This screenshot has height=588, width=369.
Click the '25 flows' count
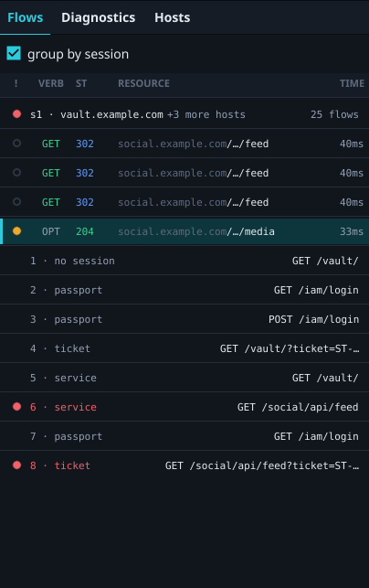point(334,114)
